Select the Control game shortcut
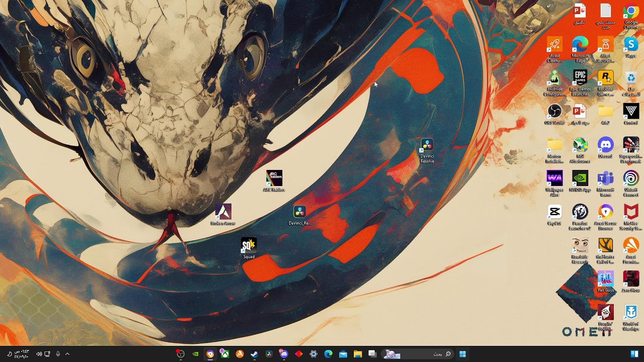644x362 pixels. 631,115
